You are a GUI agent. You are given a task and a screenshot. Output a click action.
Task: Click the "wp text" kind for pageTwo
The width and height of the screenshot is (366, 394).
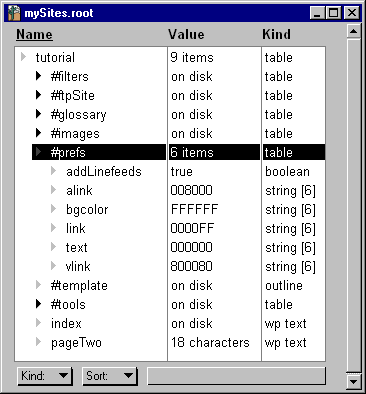(286, 343)
